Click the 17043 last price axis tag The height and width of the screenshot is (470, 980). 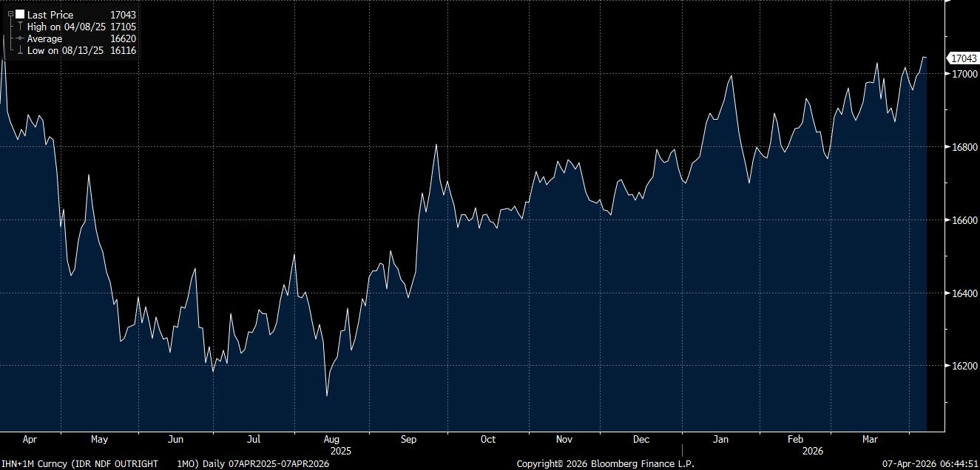click(x=962, y=58)
